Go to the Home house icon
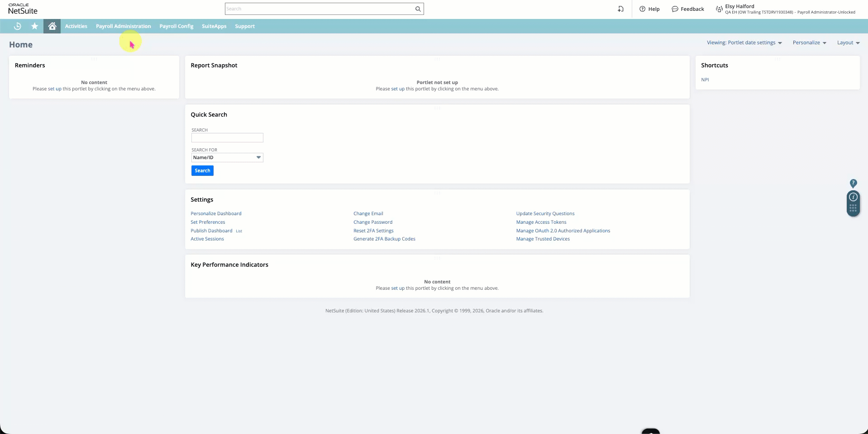Viewport: 868px width, 434px height. [52, 26]
